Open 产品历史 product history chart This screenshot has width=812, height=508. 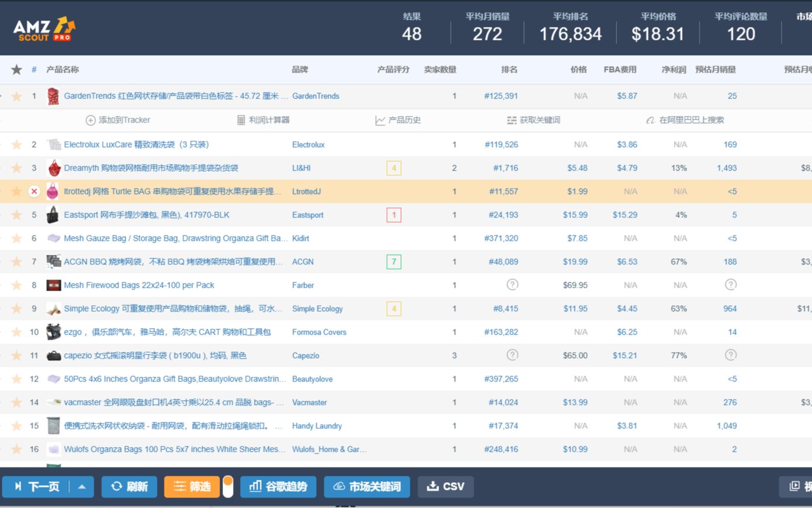tap(398, 120)
